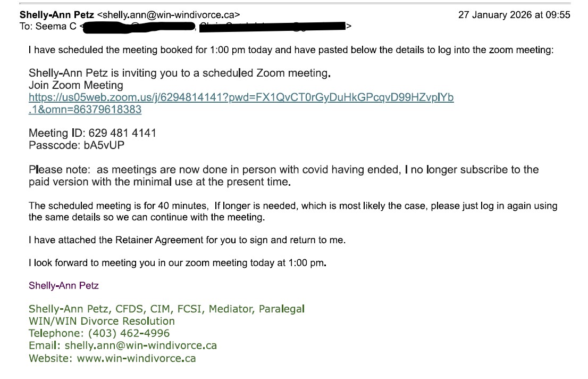This screenshot has width=588, height=379.
Task: Click the Meeting ID 629 481 4141 text
Action: point(93,133)
